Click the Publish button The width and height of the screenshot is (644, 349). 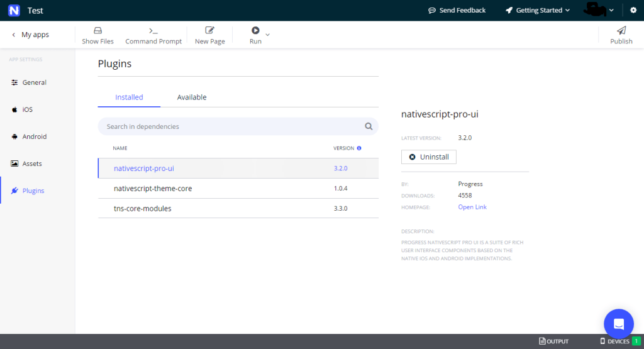tap(621, 35)
